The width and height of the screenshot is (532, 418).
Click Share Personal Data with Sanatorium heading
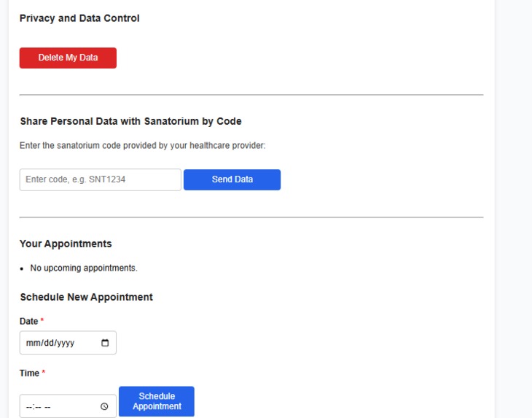pyautogui.click(x=130, y=121)
